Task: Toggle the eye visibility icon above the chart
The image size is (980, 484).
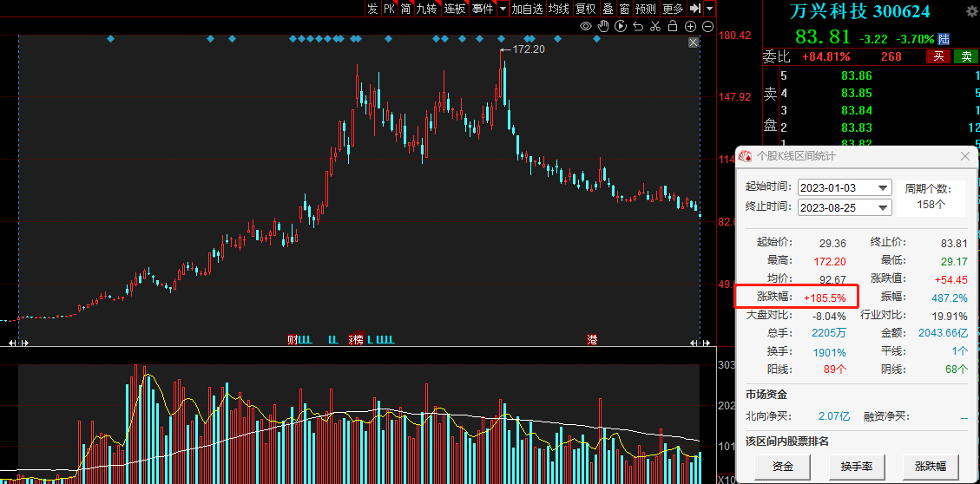Action: 586,27
